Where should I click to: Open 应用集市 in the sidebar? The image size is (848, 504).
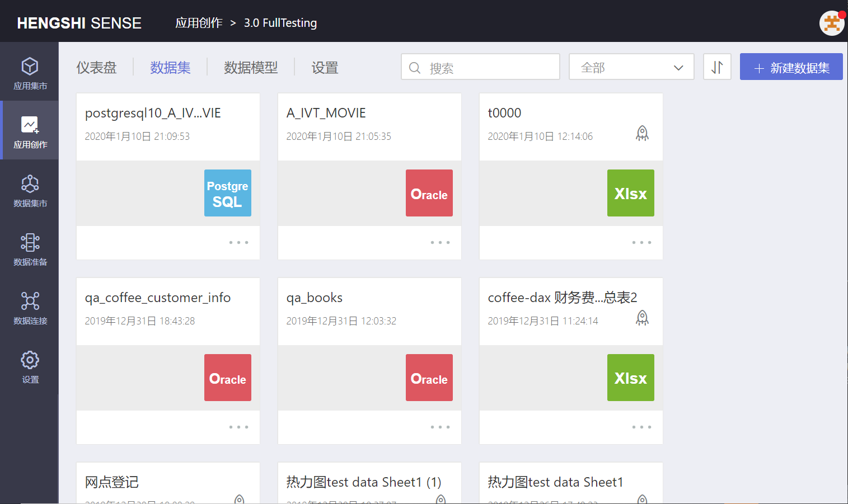pyautogui.click(x=30, y=73)
